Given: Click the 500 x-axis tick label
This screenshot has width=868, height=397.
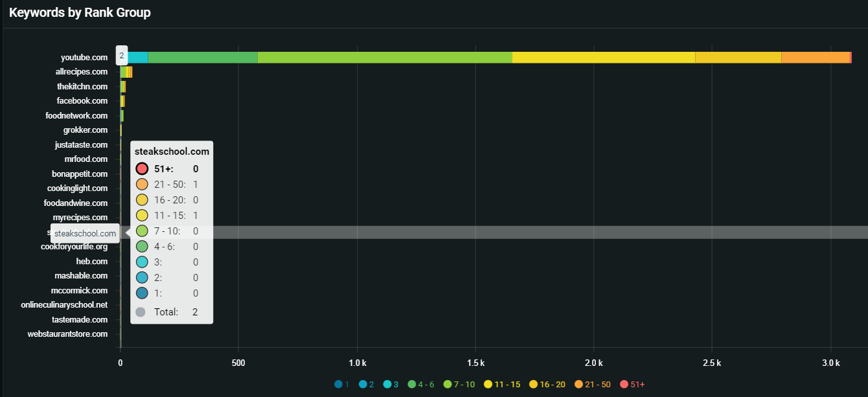Looking at the screenshot, I should coord(238,363).
